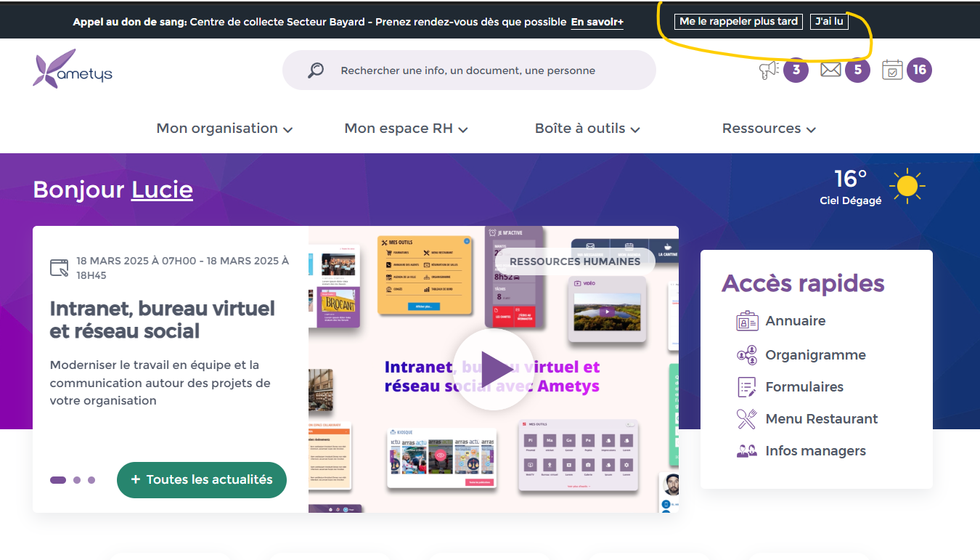Open the calendar events icon

[x=892, y=70]
